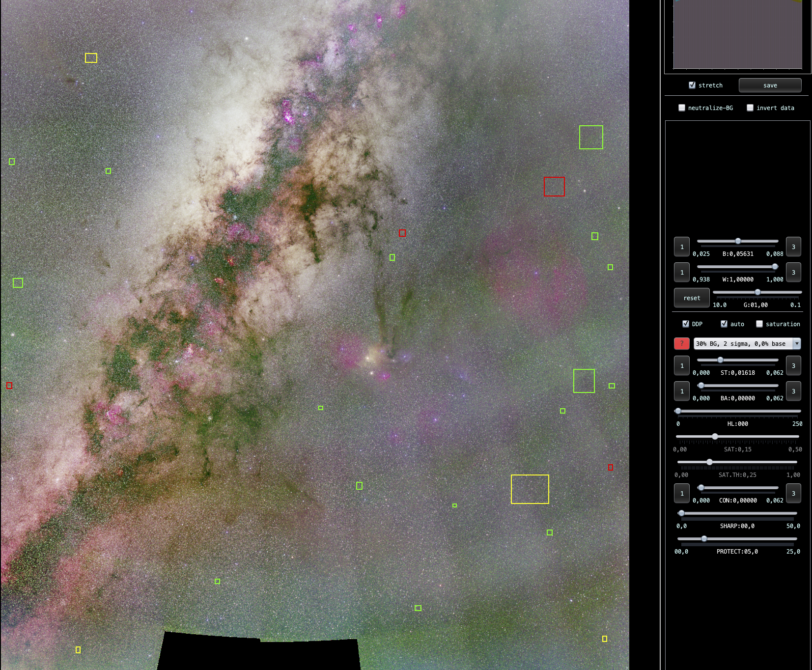Toggle the auto checkbox
Image resolution: width=812 pixels, height=670 pixels.
[x=724, y=324]
